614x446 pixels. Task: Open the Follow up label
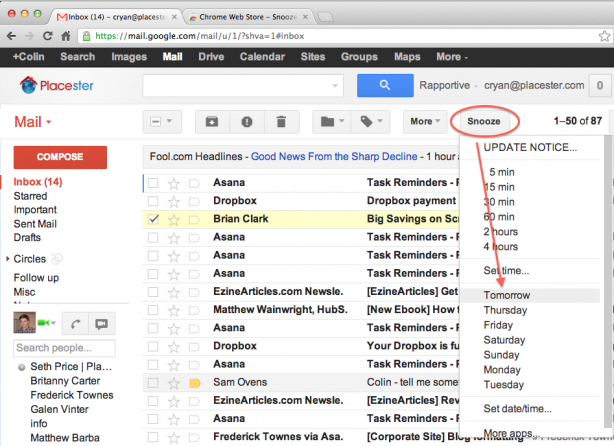(36, 278)
